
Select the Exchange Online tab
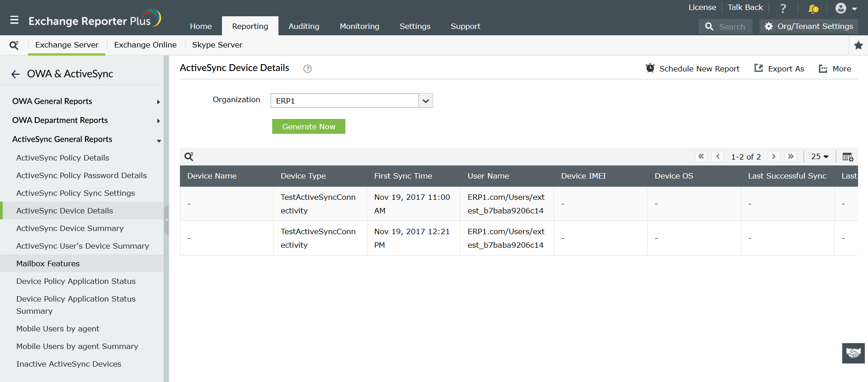click(145, 45)
